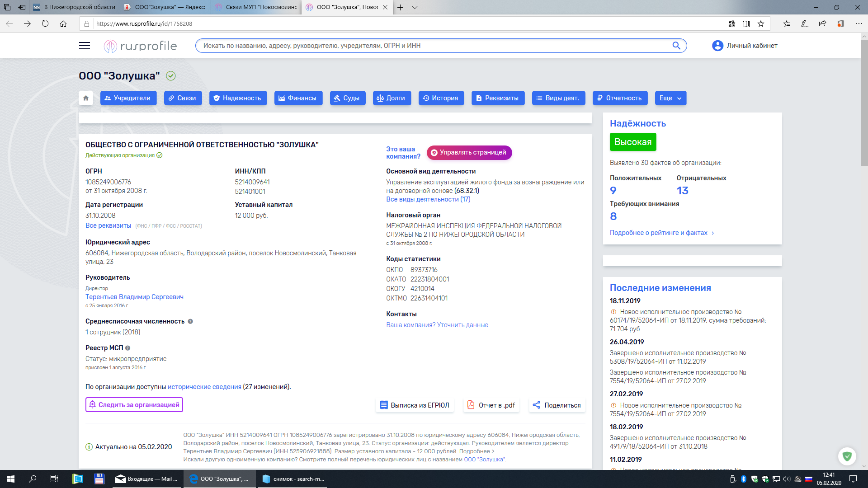Open the notification center

point(853,479)
